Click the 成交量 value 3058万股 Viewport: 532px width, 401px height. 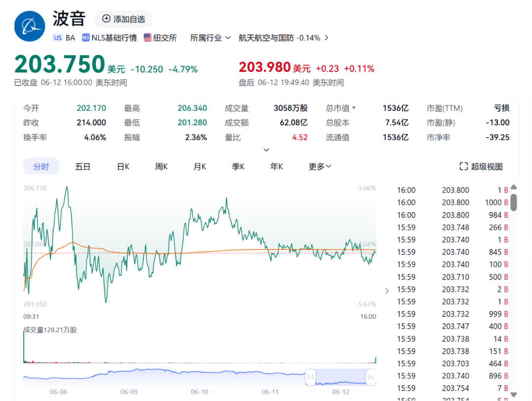point(291,108)
